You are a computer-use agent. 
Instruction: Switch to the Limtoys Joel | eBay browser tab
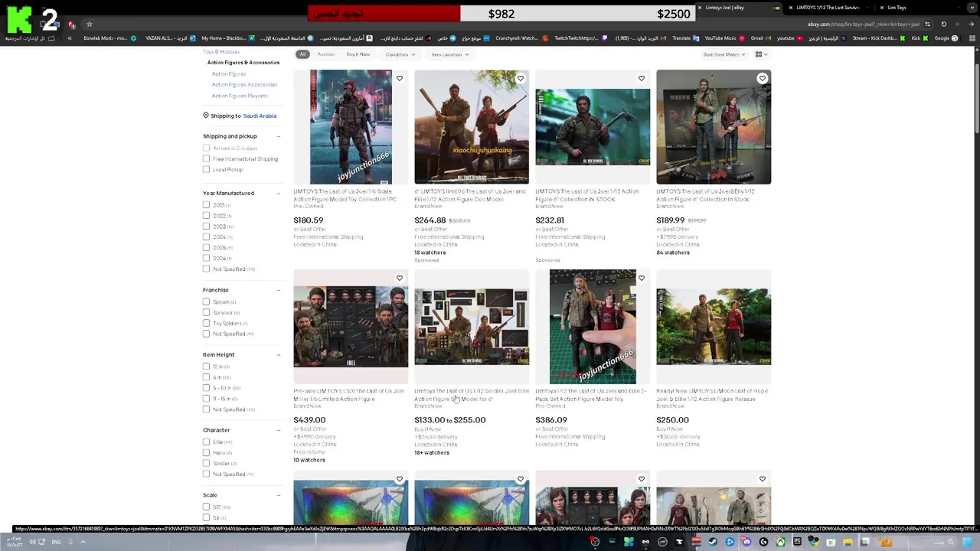point(739,8)
